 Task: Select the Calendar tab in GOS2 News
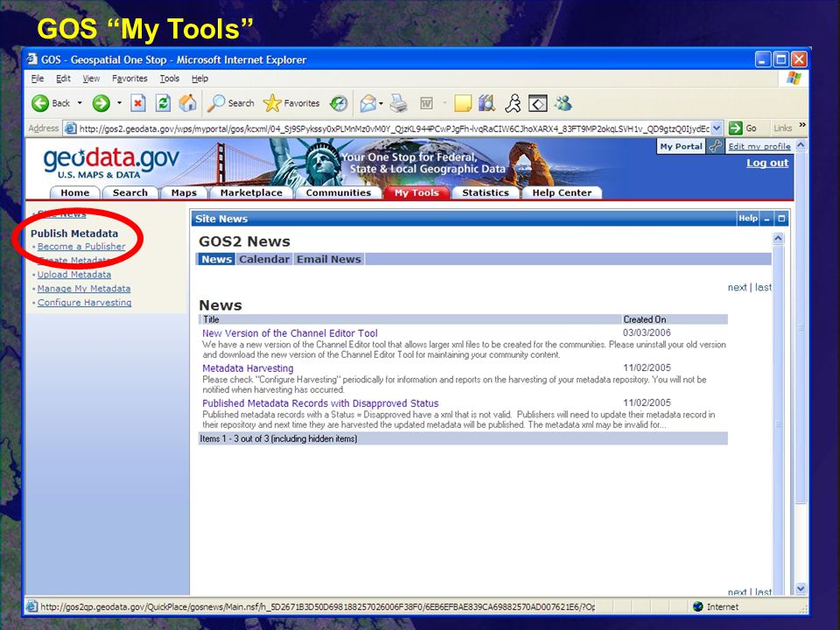point(264,259)
